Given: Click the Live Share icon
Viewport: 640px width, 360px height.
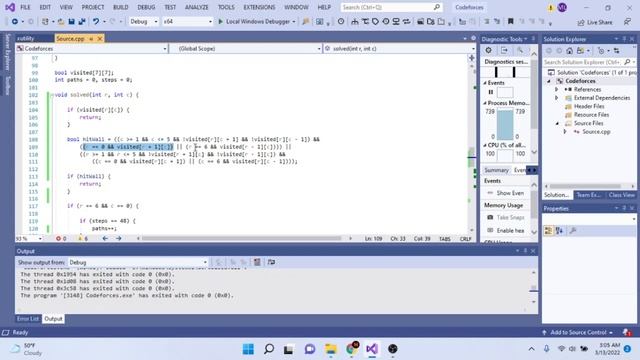Looking at the screenshot, I should coord(595,22).
